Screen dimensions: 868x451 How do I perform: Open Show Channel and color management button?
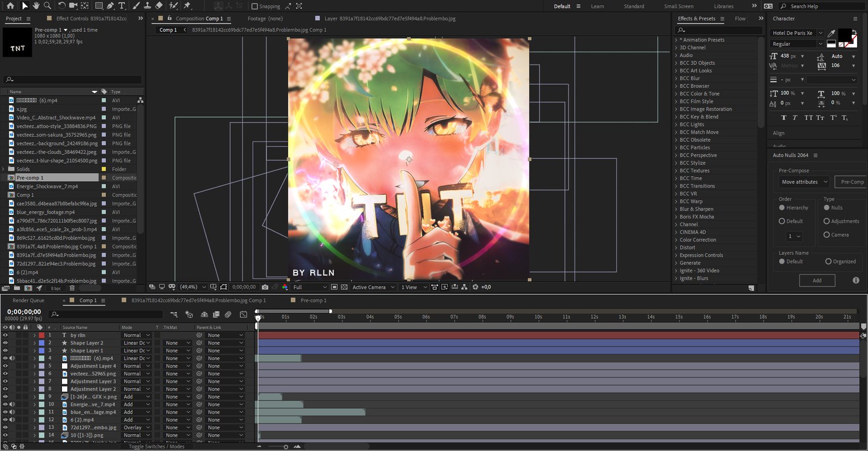click(x=285, y=287)
